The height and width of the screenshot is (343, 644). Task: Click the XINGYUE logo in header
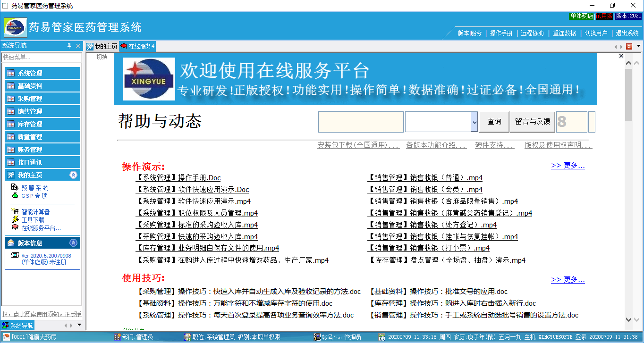(x=16, y=27)
